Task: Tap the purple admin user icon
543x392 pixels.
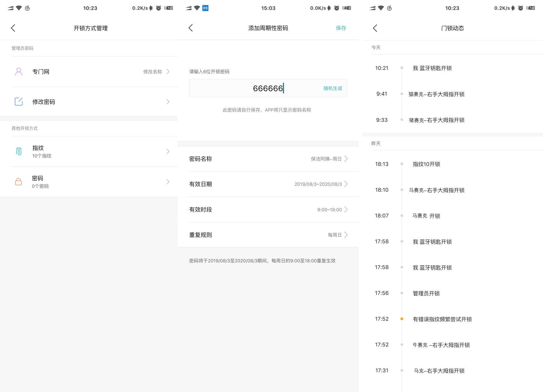Action: pos(19,72)
